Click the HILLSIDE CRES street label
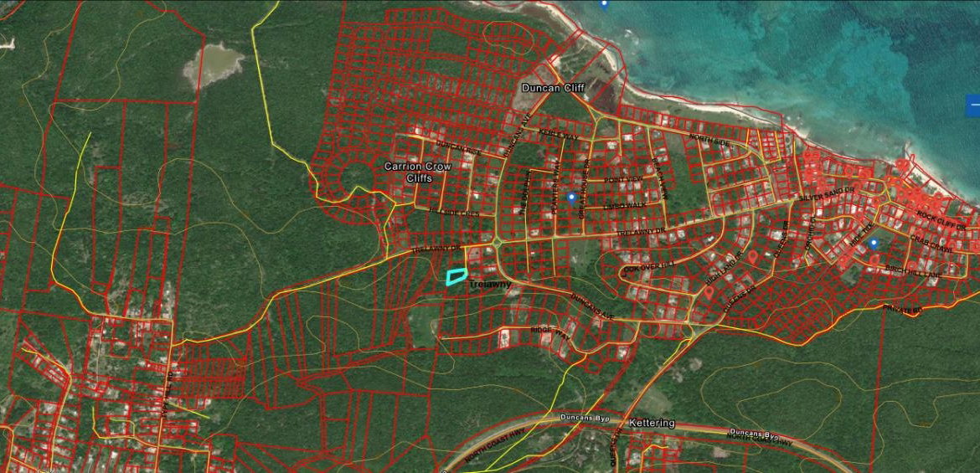This screenshot has height=473, width=980. pos(454,213)
